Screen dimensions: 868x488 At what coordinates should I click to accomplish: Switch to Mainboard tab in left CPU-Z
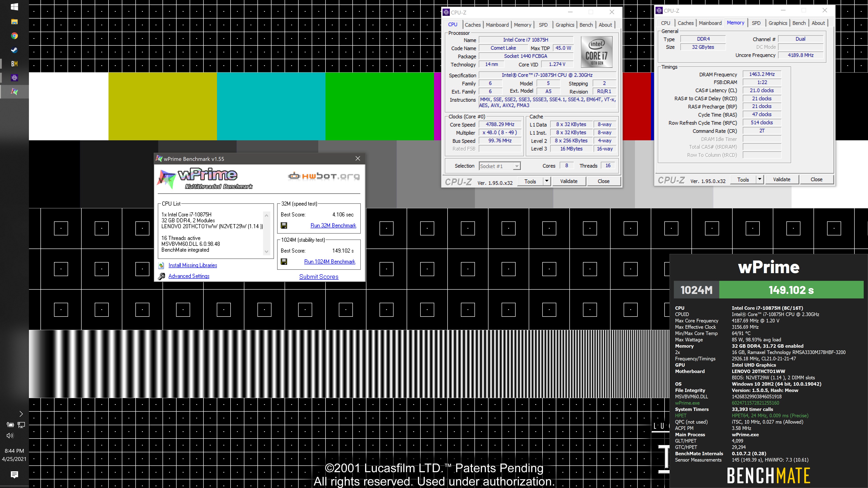point(497,25)
